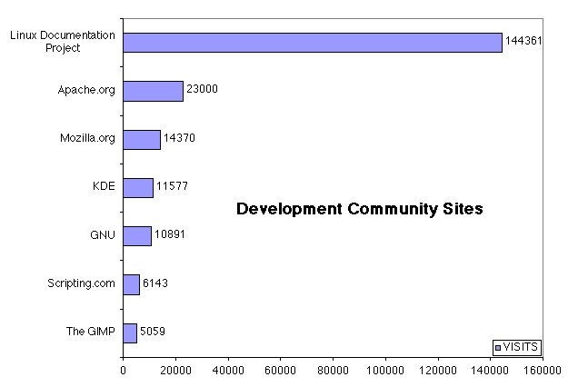588x387 pixels.
Task: Click the VISITS legend color swatch
Action: point(499,347)
